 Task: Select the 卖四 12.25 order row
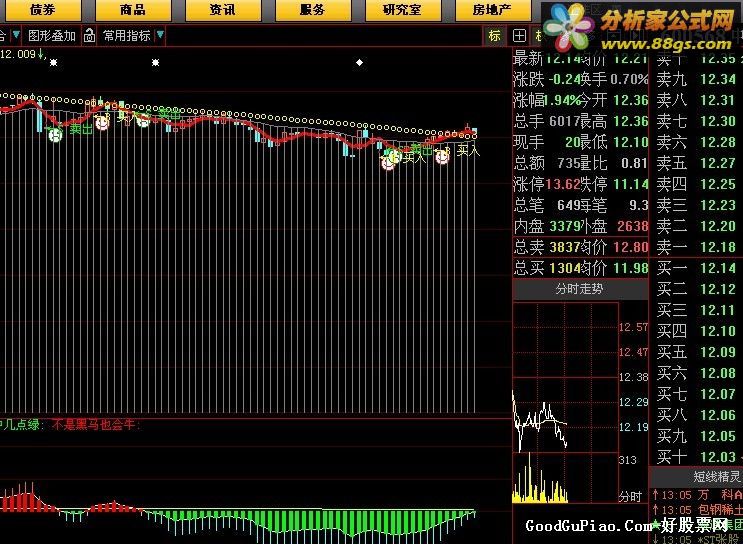click(697, 184)
